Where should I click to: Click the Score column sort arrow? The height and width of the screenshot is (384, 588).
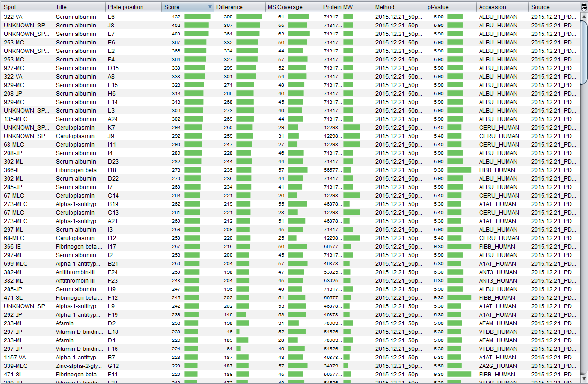point(210,7)
